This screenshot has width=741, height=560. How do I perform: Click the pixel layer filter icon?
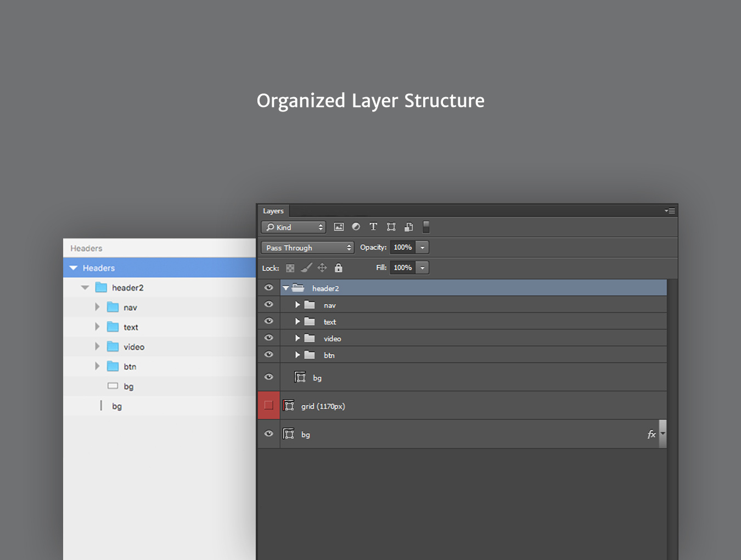(339, 227)
